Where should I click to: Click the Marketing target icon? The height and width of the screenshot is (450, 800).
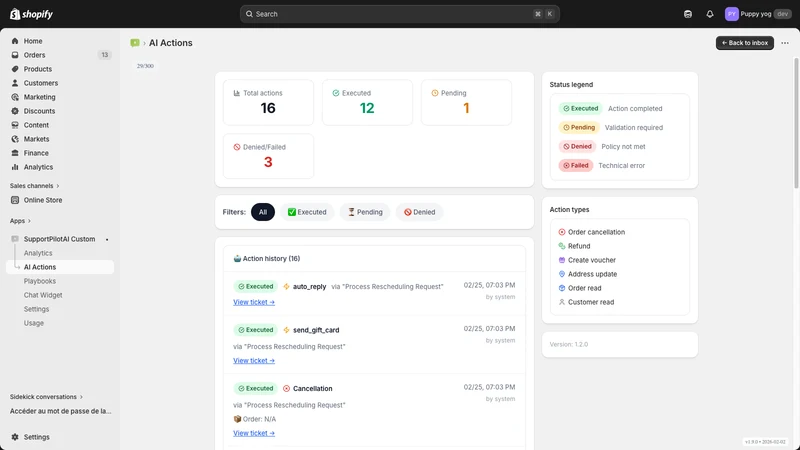pos(15,97)
